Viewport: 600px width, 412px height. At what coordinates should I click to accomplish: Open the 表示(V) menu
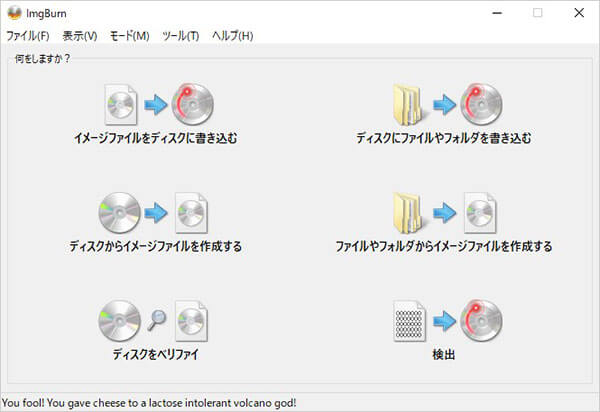(80, 36)
